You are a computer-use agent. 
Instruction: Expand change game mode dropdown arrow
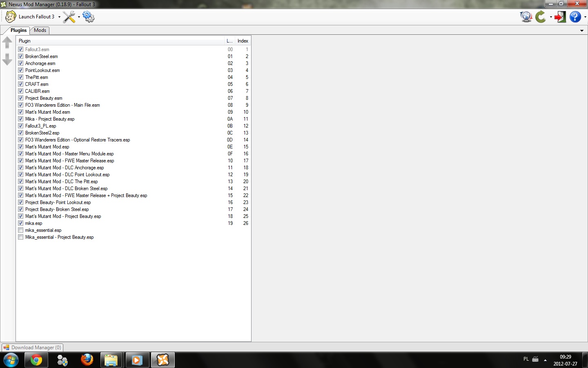point(550,17)
